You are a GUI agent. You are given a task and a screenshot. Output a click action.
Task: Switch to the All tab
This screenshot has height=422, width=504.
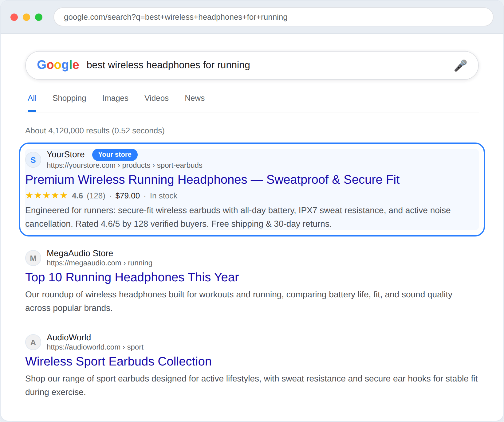pyautogui.click(x=32, y=98)
